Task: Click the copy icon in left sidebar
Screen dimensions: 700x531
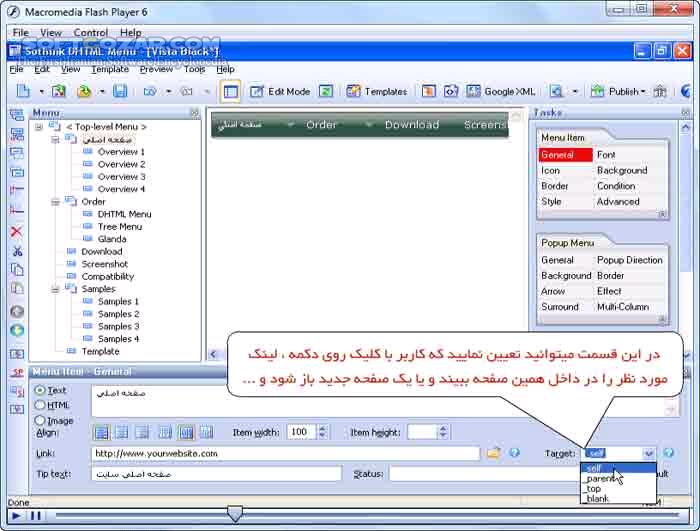Action: (17, 269)
